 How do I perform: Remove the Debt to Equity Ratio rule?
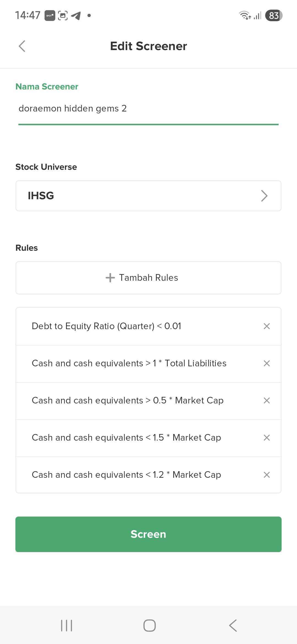266,326
